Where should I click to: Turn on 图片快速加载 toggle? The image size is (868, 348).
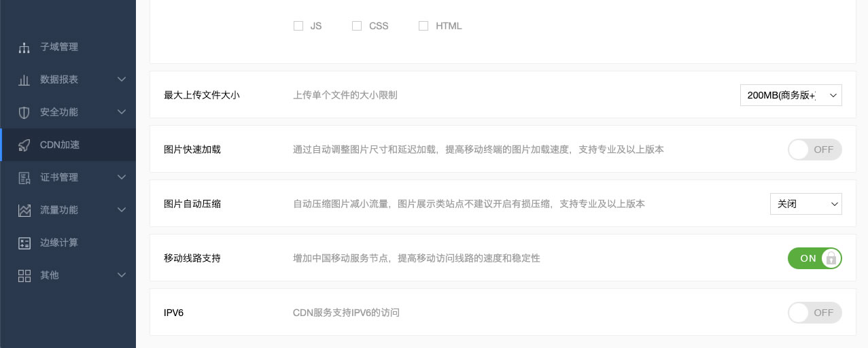click(x=814, y=150)
